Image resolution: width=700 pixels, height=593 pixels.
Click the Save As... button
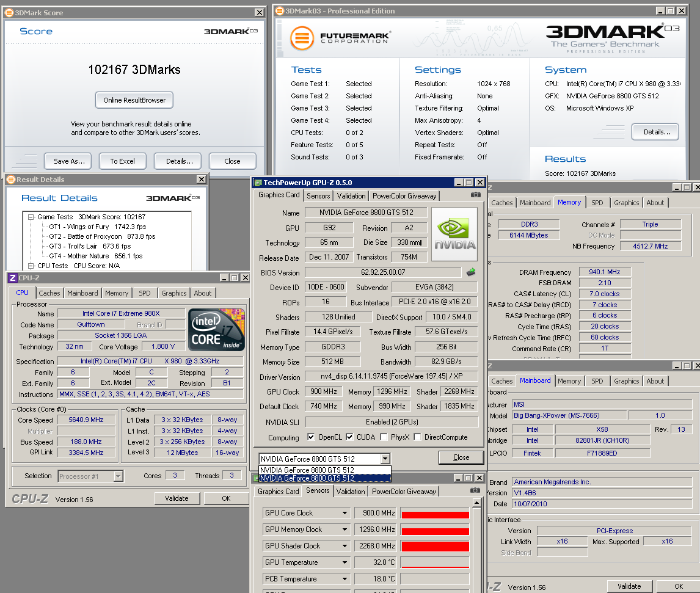(68, 161)
